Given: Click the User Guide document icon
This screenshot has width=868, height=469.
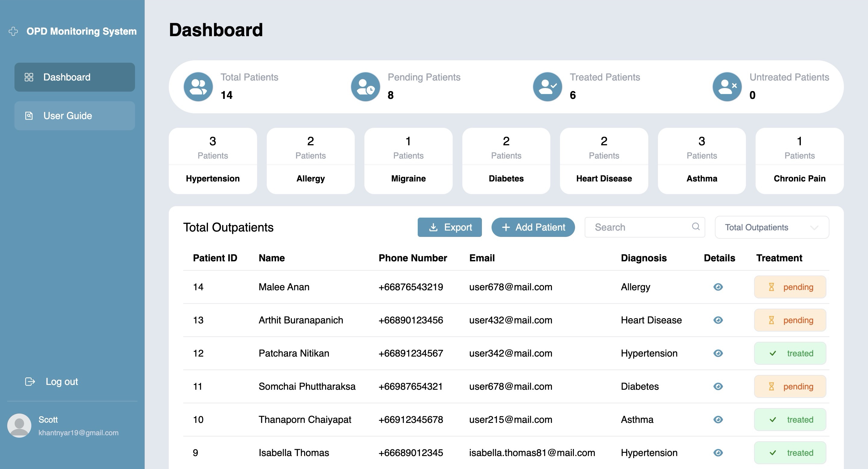Looking at the screenshot, I should pyautogui.click(x=29, y=115).
